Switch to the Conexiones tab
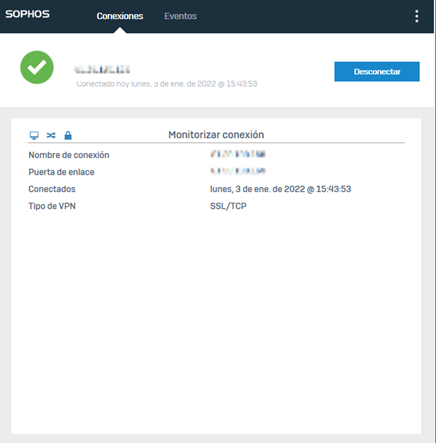This screenshot has height=443, width=436. click(120, 16)
